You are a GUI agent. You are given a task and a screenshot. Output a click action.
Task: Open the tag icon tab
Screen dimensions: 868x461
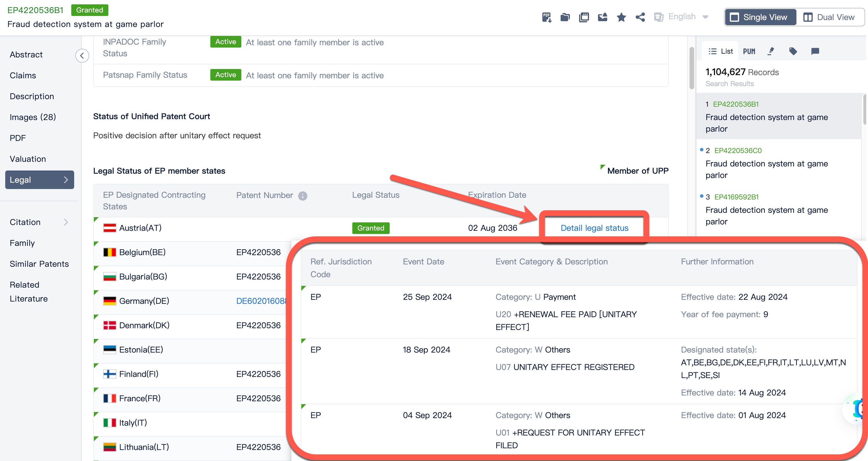[793, 51]
